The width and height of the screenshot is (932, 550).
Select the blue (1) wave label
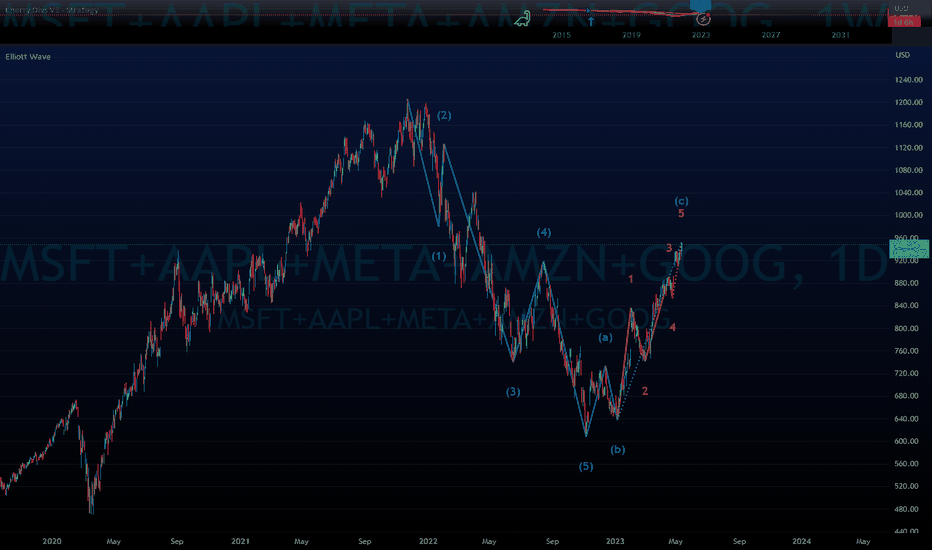click(x=439, y=256)
